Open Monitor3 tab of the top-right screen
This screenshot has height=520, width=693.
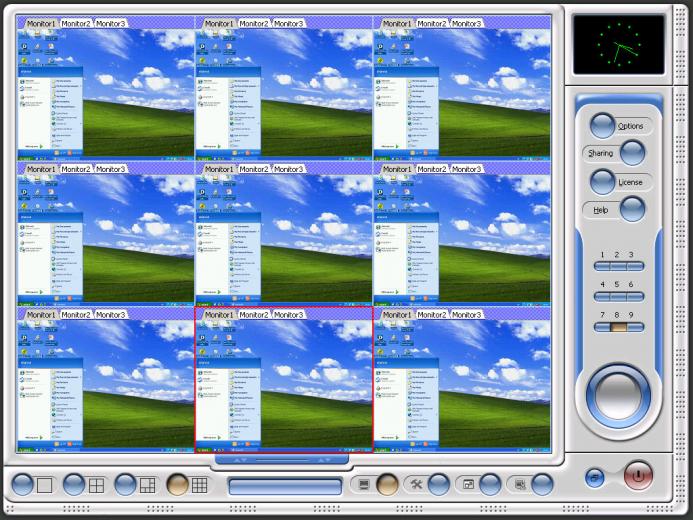point(466,23)
